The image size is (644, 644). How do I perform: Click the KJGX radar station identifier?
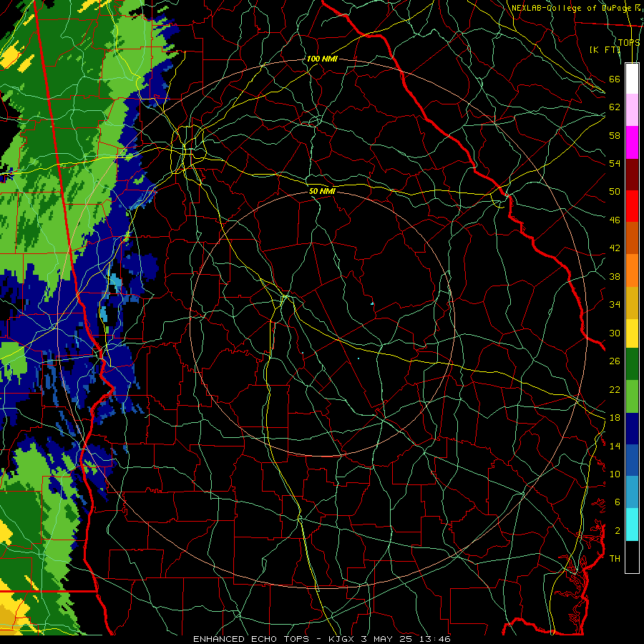coord(343,639)
